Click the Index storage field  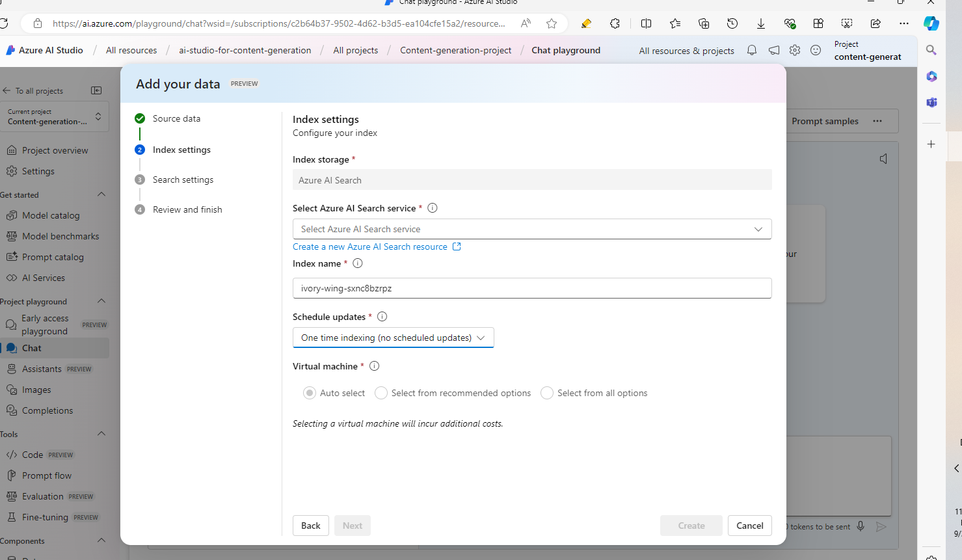pos(532,180)
